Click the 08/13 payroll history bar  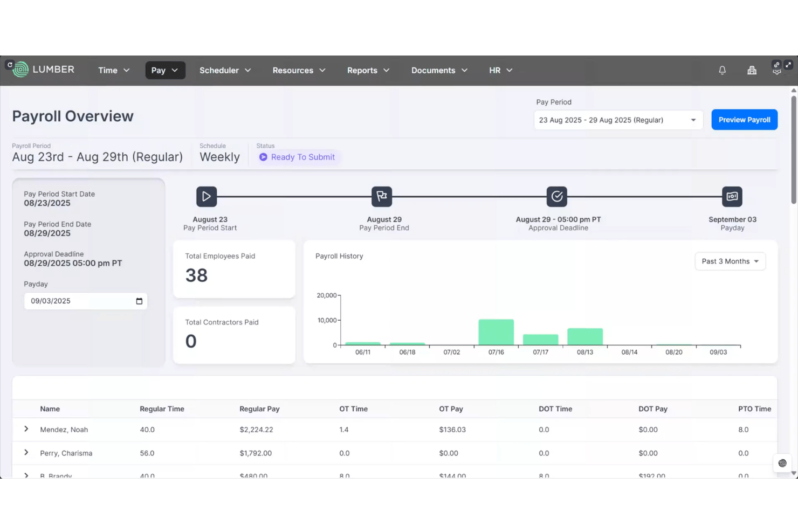[585, 336]
